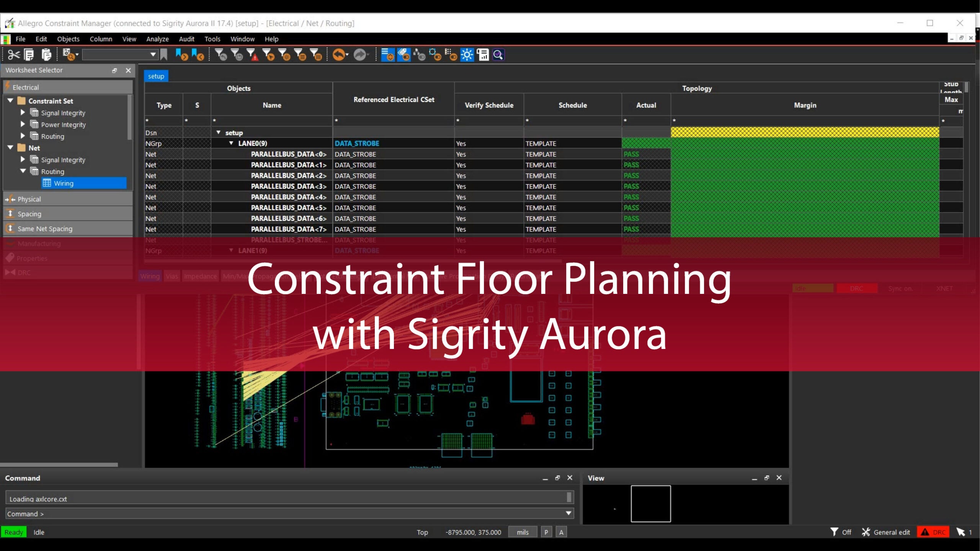Open the white report sheet icon
The image size is (980, 551).
[x=483, y=55]
